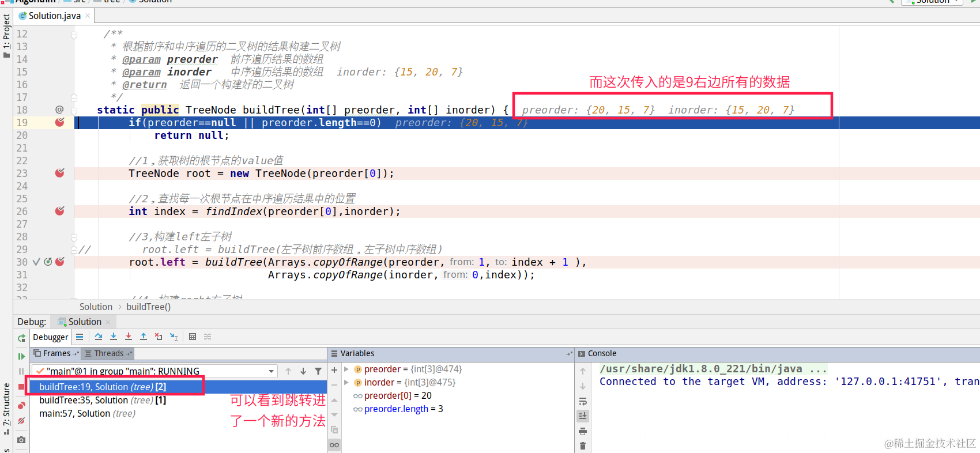
Task: Click Solution in the editor breadcrumb
Action: click(x=96, y=307)
